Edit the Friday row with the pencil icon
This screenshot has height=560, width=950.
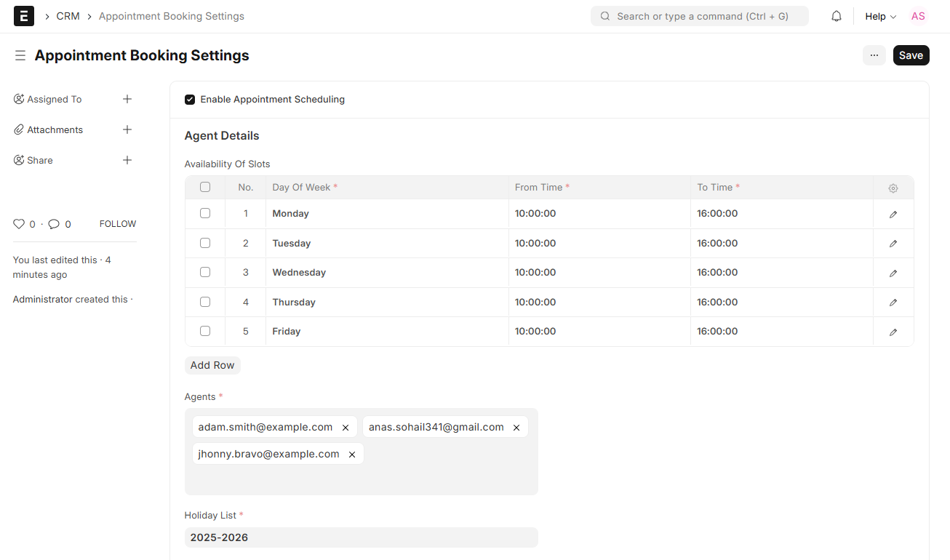[x=893, y=332]
